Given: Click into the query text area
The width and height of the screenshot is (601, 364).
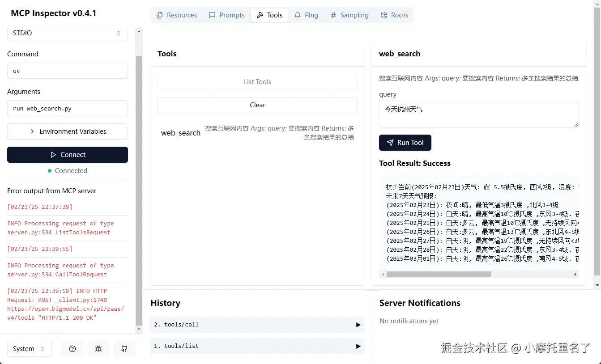Looking at the screenshot, I should point(479,114).
